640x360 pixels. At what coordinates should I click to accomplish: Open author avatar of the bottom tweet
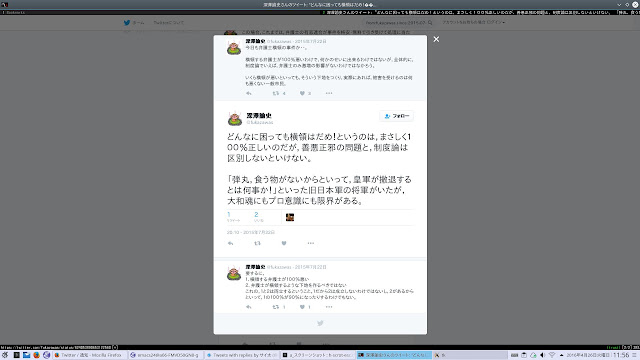pyautogui.click(x=234, y=273)
